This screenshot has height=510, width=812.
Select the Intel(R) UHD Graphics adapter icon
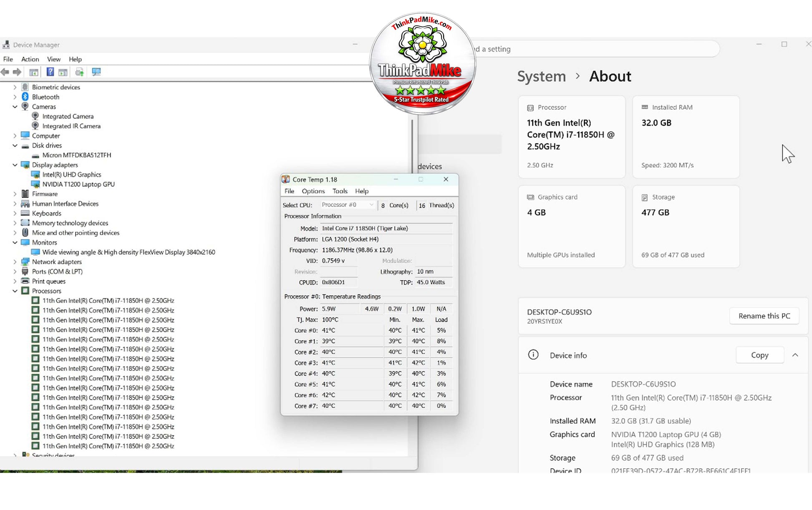35,175
